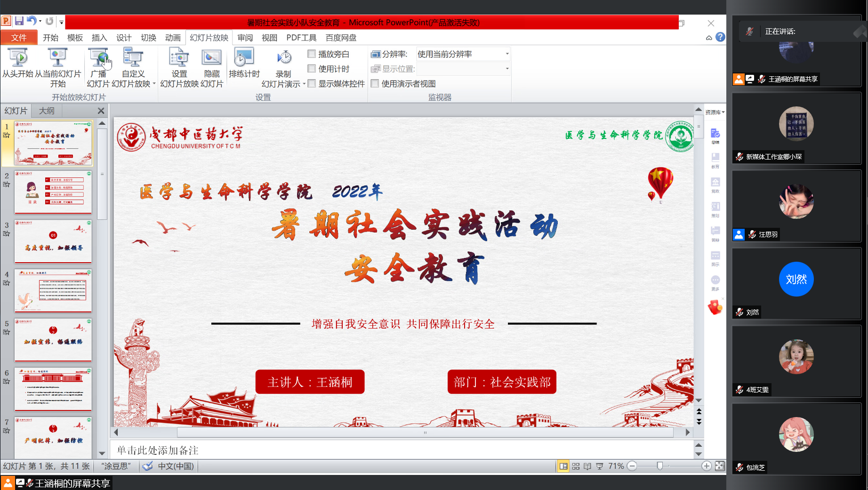Open PowerPoint Help question mark icon
Viewport: 868px width, 490px height.
coord(720,37)
